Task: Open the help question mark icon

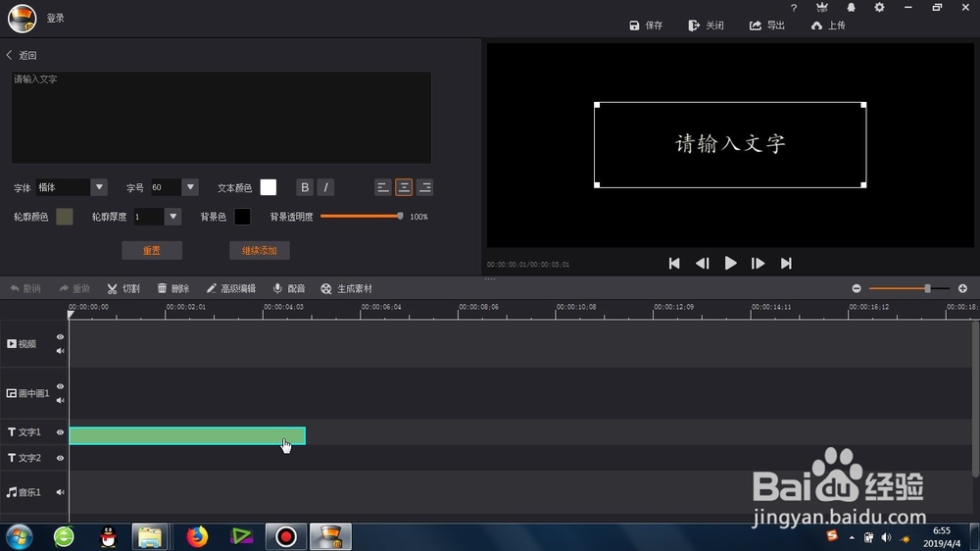Action: (794, 8)
